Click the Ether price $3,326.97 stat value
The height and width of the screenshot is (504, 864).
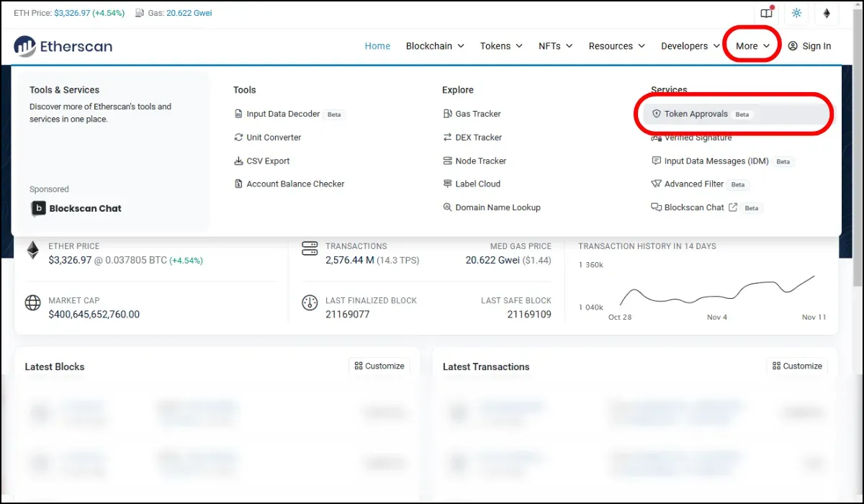click(x=71, y=260)
